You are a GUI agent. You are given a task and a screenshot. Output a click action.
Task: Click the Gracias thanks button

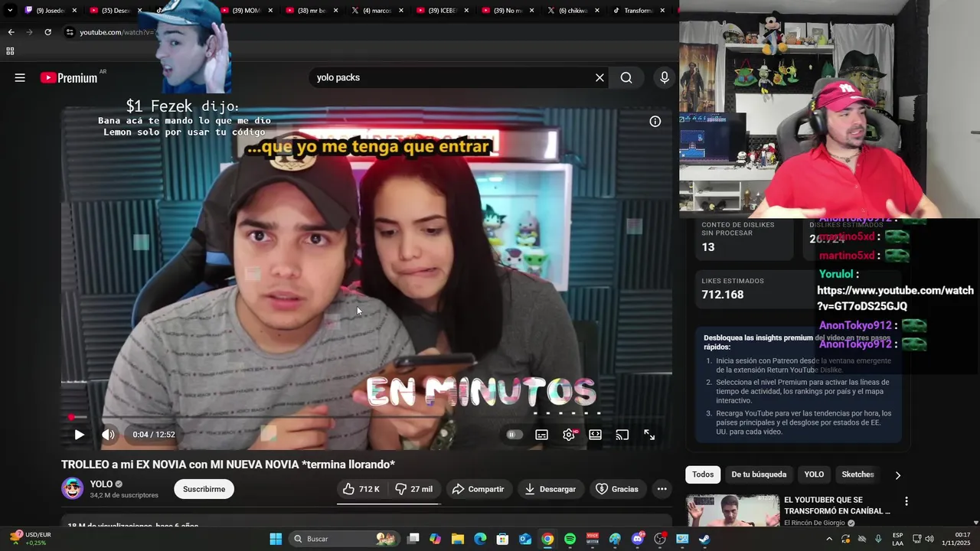click(x=617, y=489)
